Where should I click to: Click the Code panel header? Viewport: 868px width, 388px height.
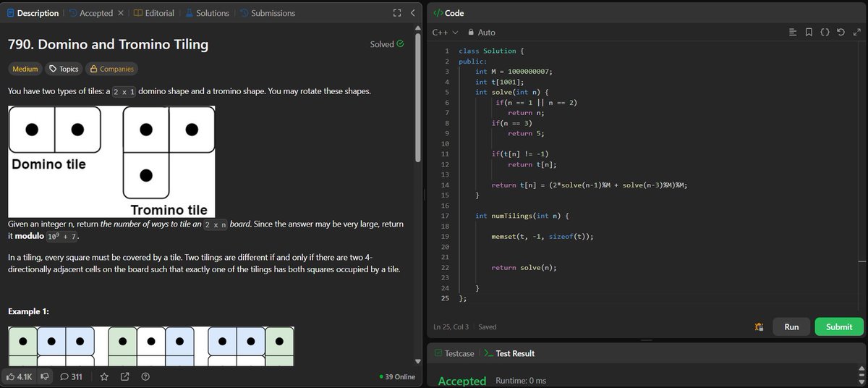449,13
